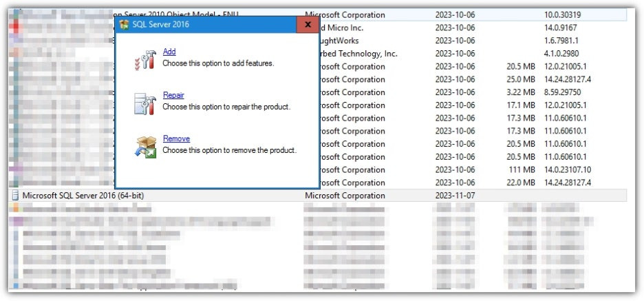Click the "Choose this option to repair the product." text

tap(227, 107)
